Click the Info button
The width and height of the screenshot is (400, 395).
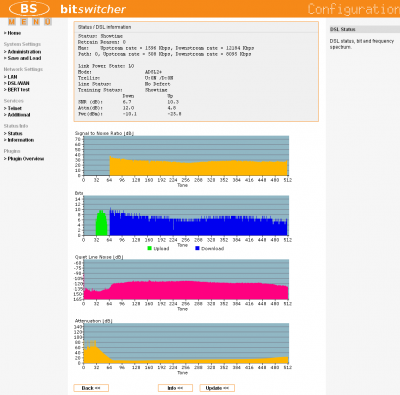[175, 388]
